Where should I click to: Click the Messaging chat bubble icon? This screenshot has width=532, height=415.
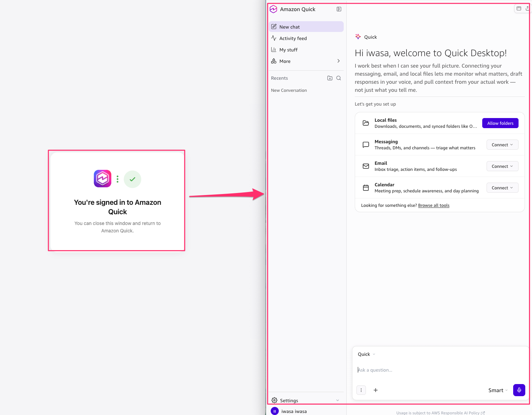(x=366, y=145)
